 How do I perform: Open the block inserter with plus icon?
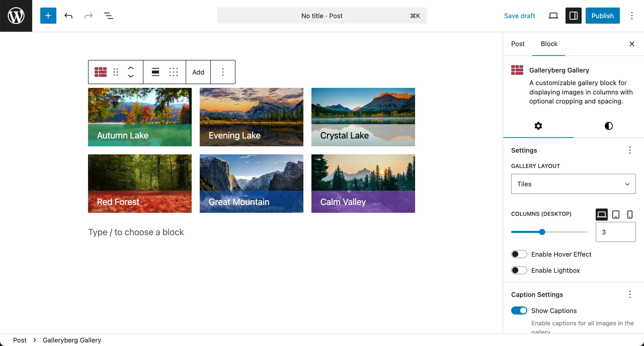click(x=48, y=16)
